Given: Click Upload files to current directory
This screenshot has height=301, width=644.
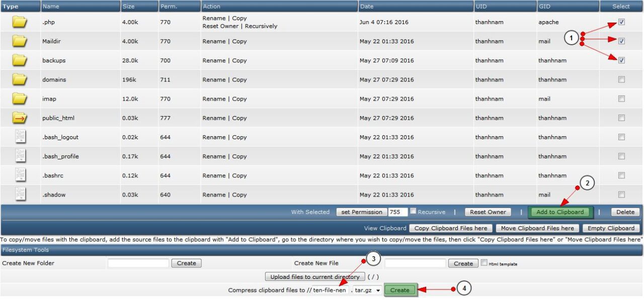Looking at the screenshot, I should 314,277.
